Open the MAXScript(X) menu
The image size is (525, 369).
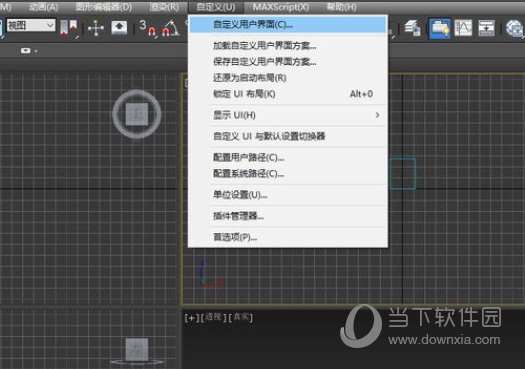point(281,7)
